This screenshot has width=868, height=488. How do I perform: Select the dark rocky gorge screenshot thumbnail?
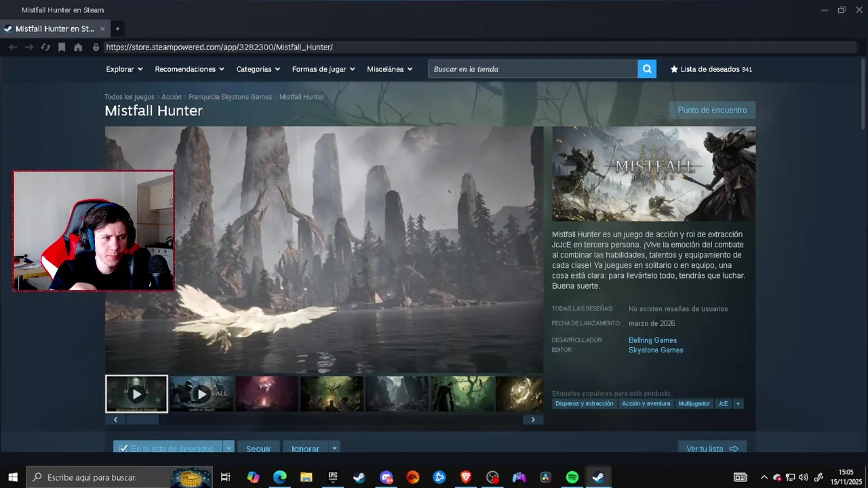pos(397,394)
